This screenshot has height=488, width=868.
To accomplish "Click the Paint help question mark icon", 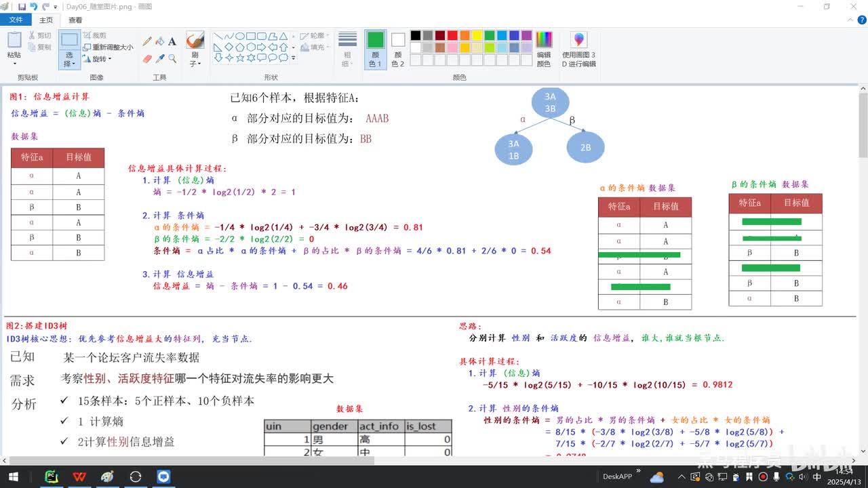I will tap(861, 20).
